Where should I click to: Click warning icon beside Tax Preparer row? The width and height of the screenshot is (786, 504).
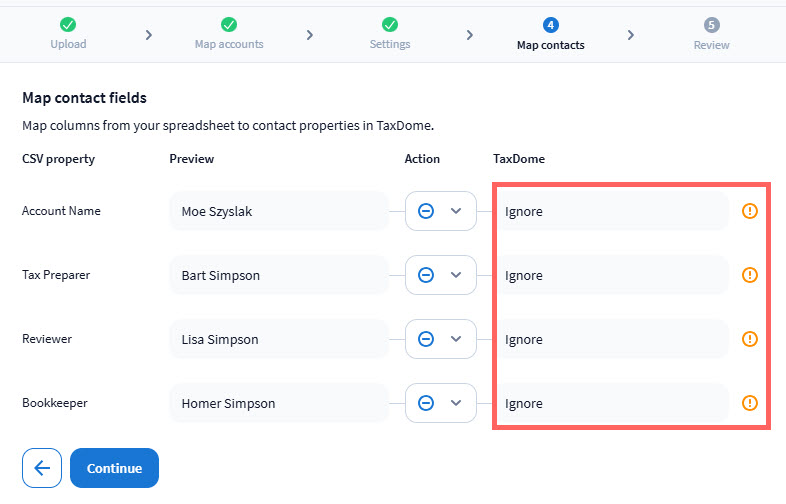click(x=750, y=275)
